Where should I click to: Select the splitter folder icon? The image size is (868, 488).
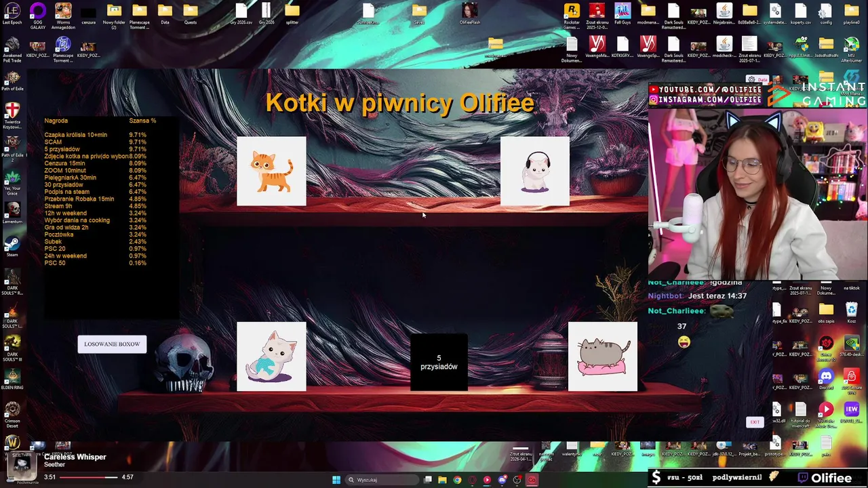point(292,14)
